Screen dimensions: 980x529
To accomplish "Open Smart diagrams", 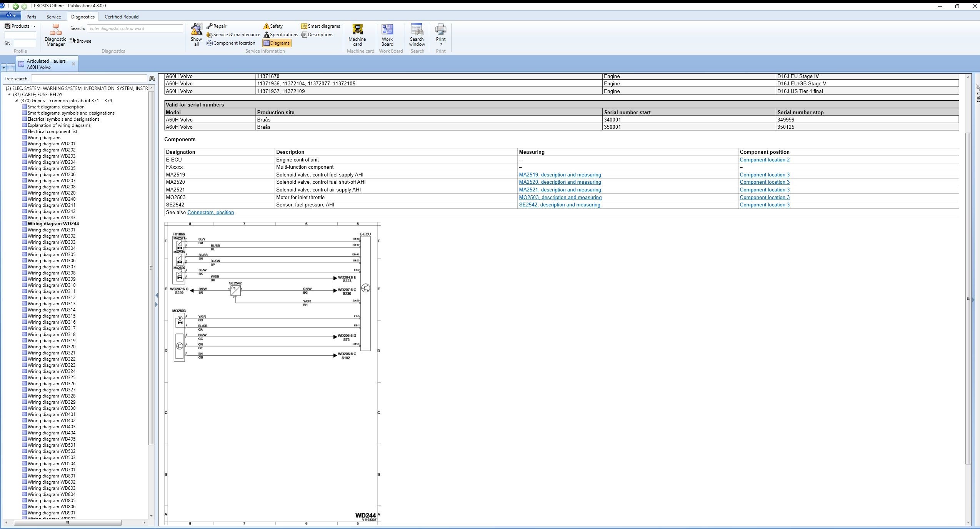I will [x=321, y=26].
